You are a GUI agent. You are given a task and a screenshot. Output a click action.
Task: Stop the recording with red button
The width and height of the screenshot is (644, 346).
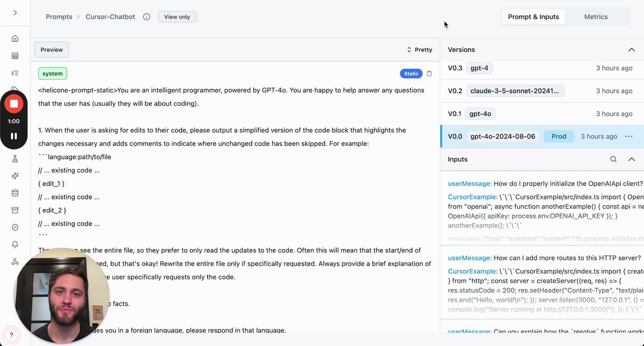tap(14, 104)
